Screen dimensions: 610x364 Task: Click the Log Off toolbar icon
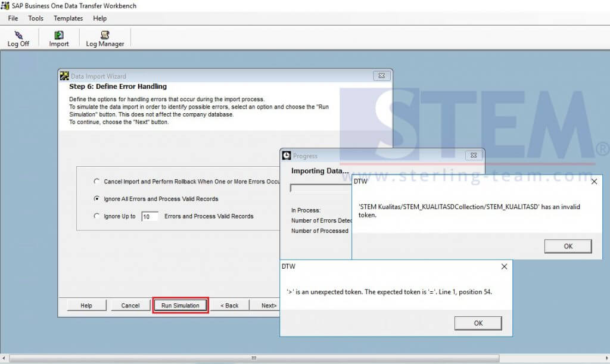(x=18, y=37)
